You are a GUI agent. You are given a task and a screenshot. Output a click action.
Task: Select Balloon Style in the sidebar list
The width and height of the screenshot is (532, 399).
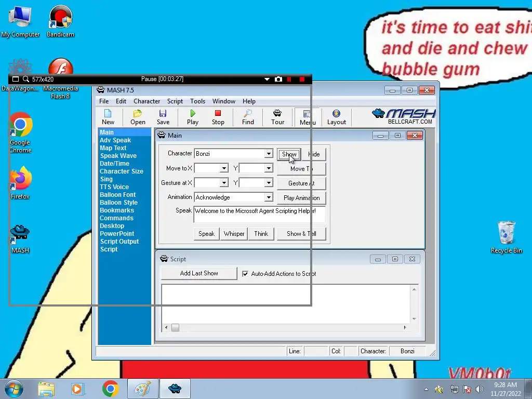118,203
